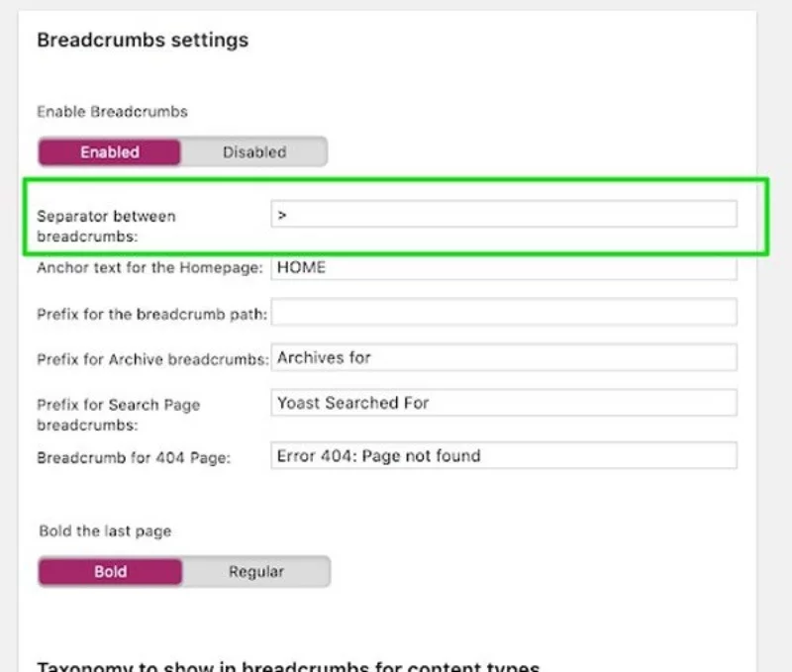Set last page style to Bold

[x=110, y=571]
